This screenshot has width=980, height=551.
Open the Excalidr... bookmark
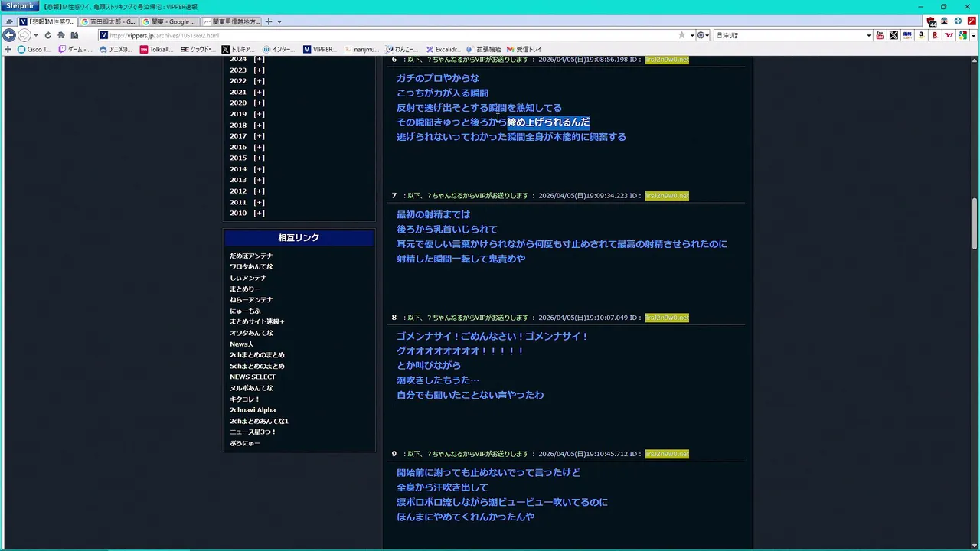click(444, 49)
